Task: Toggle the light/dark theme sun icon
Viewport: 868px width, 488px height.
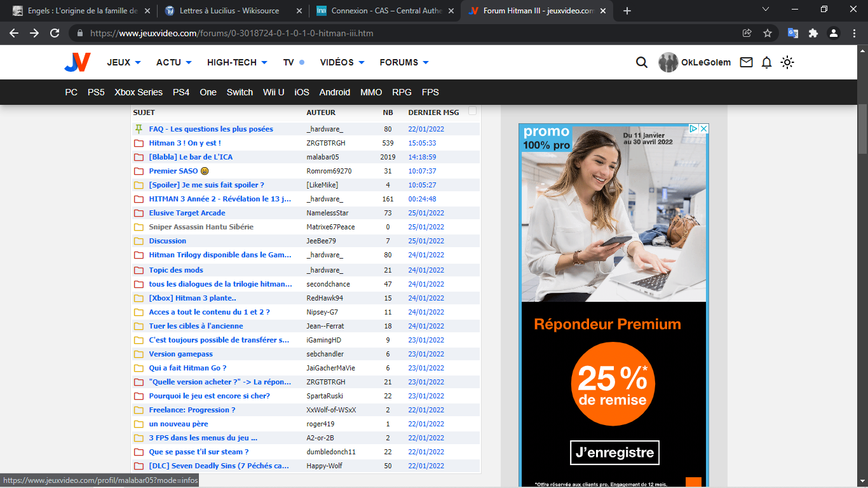Action: (x=787, y=62)
